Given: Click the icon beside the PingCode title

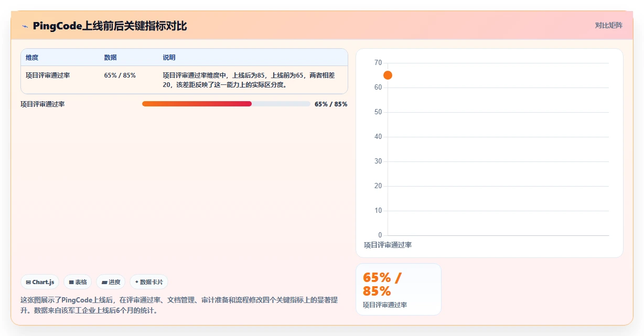Looking at the screenshot, I should pos(25,26).
